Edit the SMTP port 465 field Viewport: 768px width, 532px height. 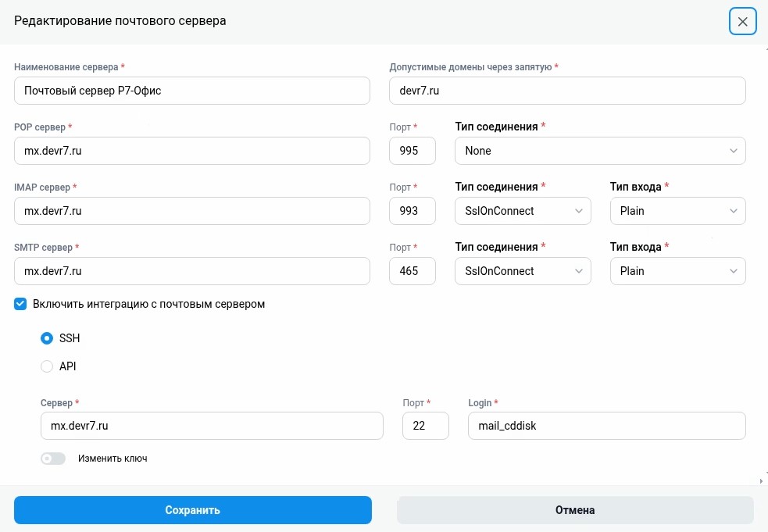[413, 271]
